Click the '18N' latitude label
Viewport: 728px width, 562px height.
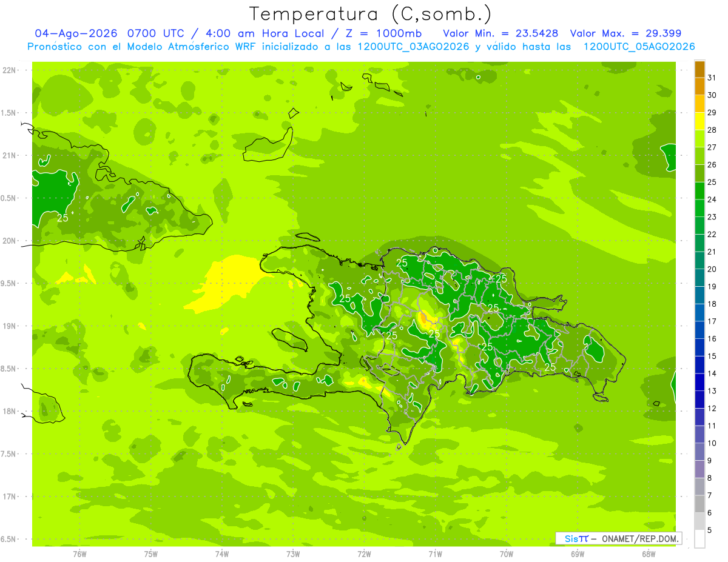point(9,411)
